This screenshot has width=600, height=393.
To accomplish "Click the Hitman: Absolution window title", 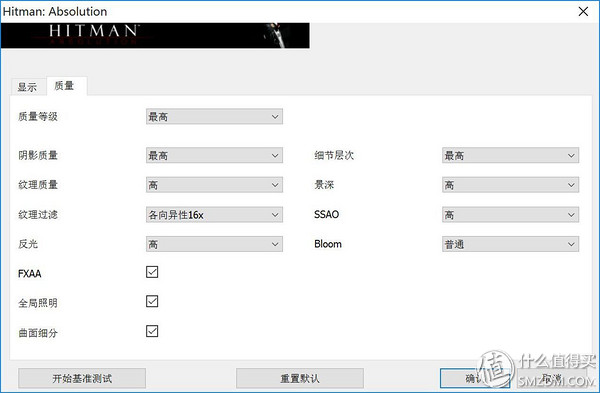I will pyautogui.click(x=55, y=11).
